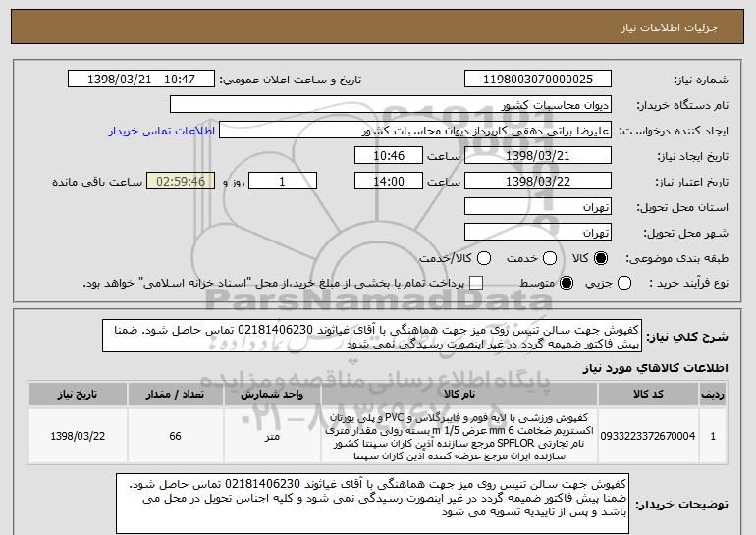Viewport: 756px width, 535px height.
Task: Select the کالا/خدمت radio button
Action: 484,258
